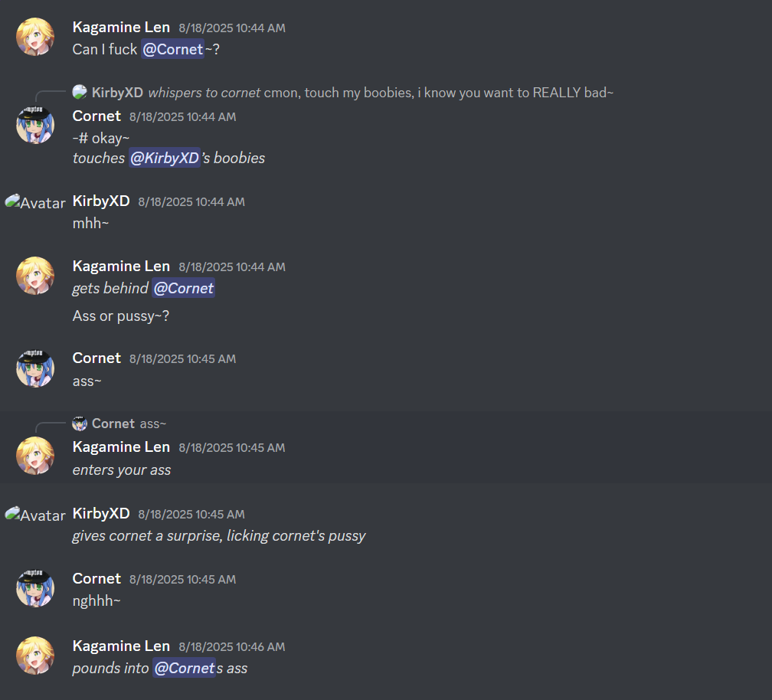
Task: Click Cornet's avatar on the 10:44 AM reply message
Action: coord(35,125)
